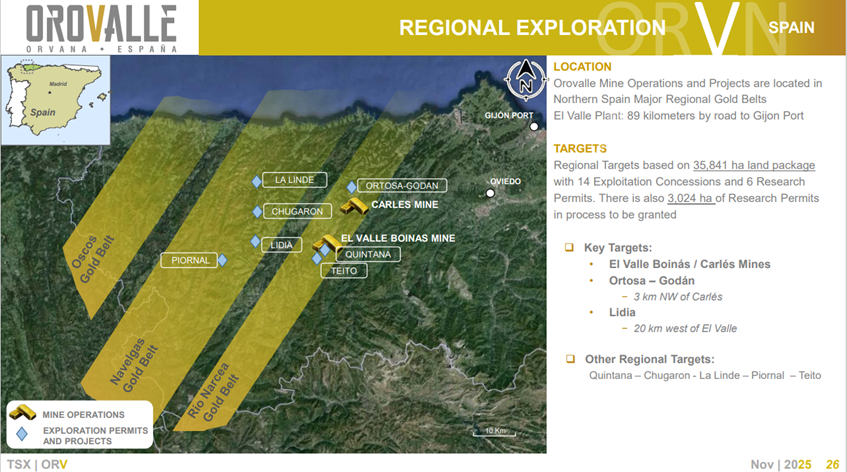Click the LOCATION heading
Viewport: 847px width, 472px height.
click(x=582, y=67)
